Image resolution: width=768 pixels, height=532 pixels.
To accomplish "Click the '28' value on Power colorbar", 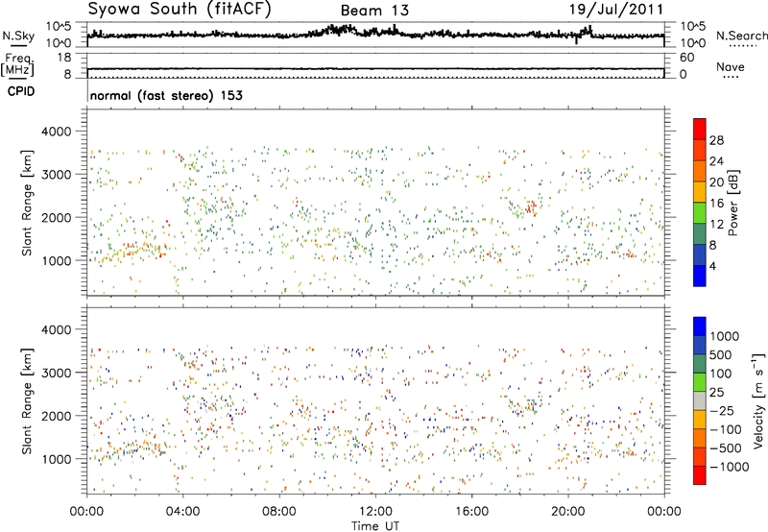I will [x=716, y=140].
